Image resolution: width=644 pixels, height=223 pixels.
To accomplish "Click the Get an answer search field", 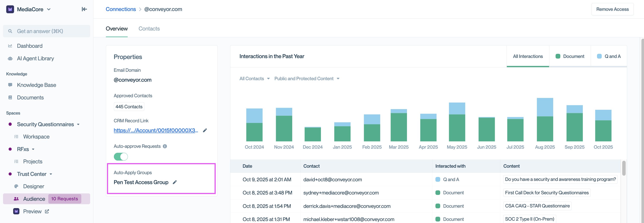I will (x=47, y=31).
